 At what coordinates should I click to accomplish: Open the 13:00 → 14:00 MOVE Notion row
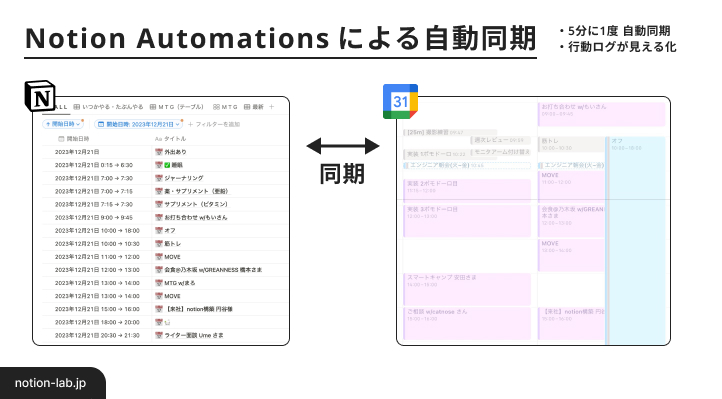point(172,296)
